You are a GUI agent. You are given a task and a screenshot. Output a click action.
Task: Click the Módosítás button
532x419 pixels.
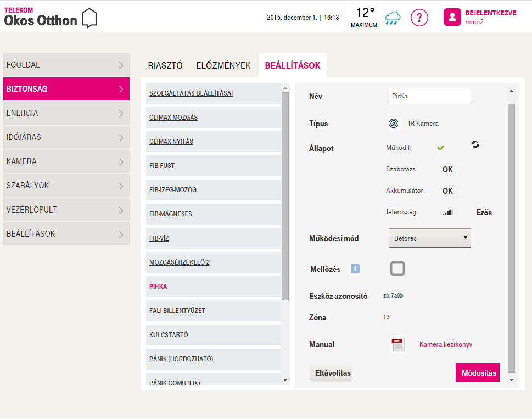478,372
